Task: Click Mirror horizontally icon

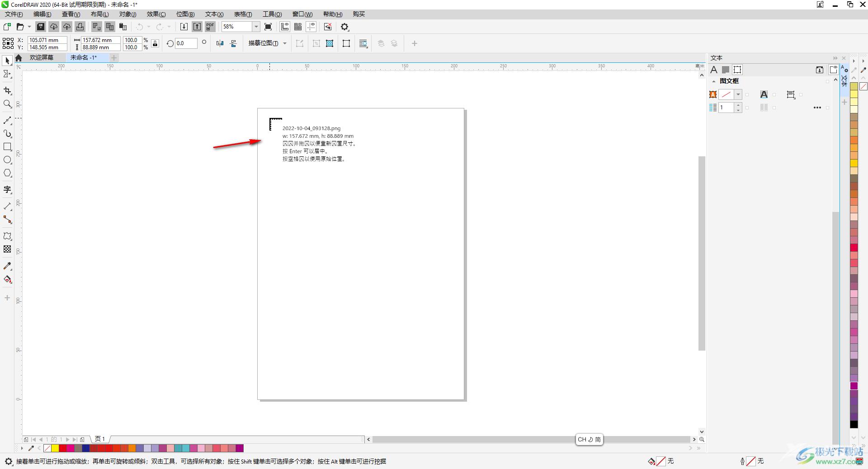Action: 220,43
